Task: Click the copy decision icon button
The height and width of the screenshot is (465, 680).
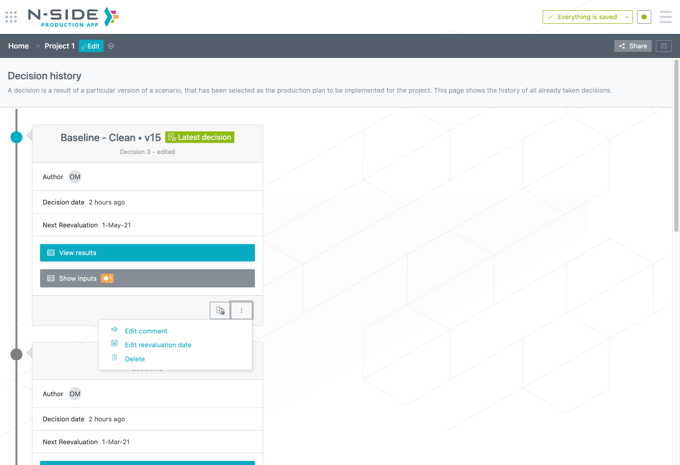Action: pyautogui.click(x=220, y=311)
